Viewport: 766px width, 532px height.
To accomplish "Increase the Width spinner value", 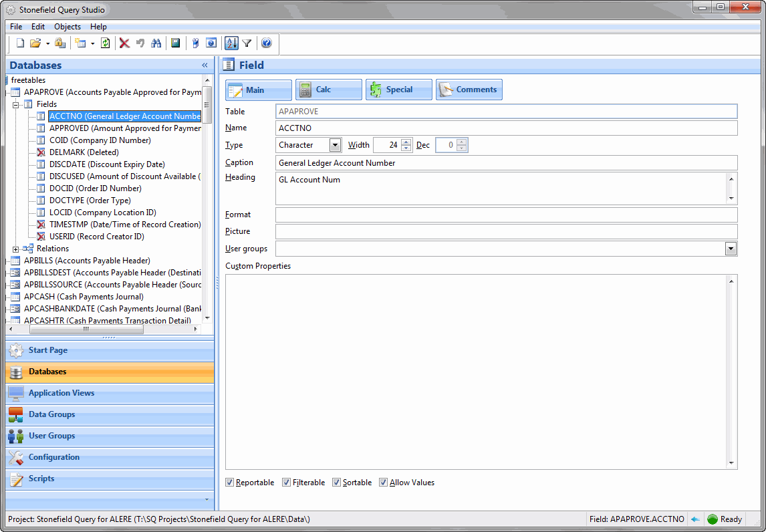I will [406, 142].
